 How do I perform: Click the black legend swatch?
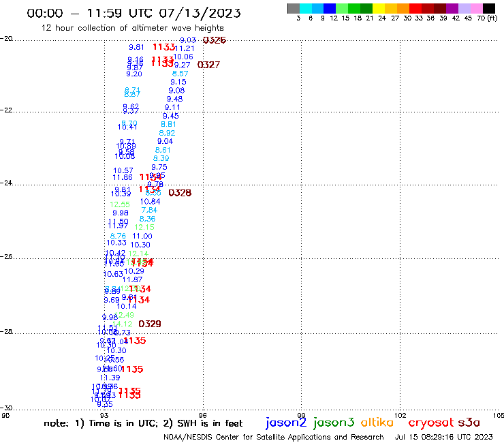[x=488, y=8]
